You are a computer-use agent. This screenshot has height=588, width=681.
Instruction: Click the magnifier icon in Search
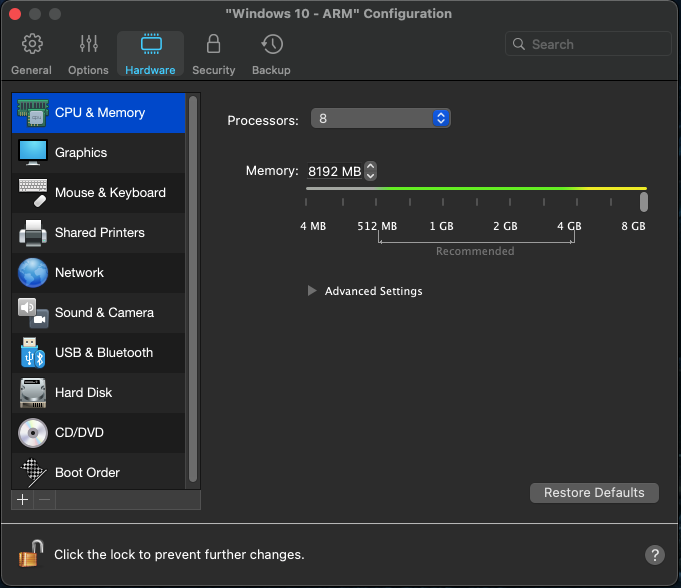pos(519,44)
